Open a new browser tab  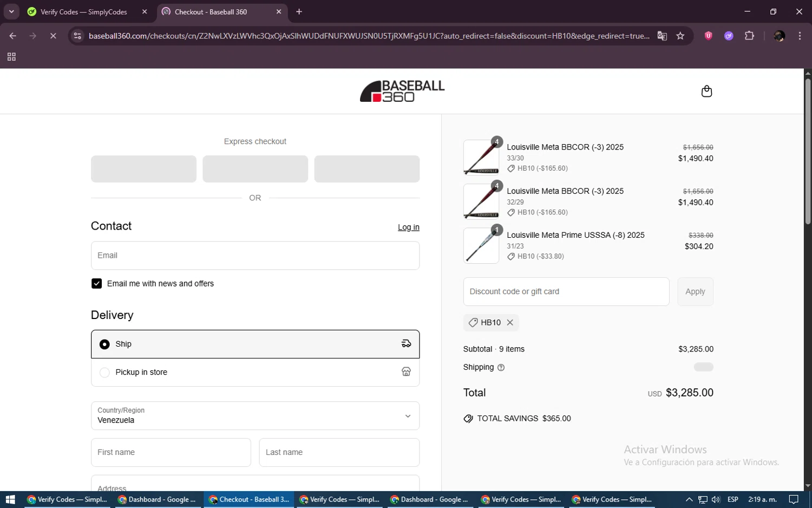[299, 11]
